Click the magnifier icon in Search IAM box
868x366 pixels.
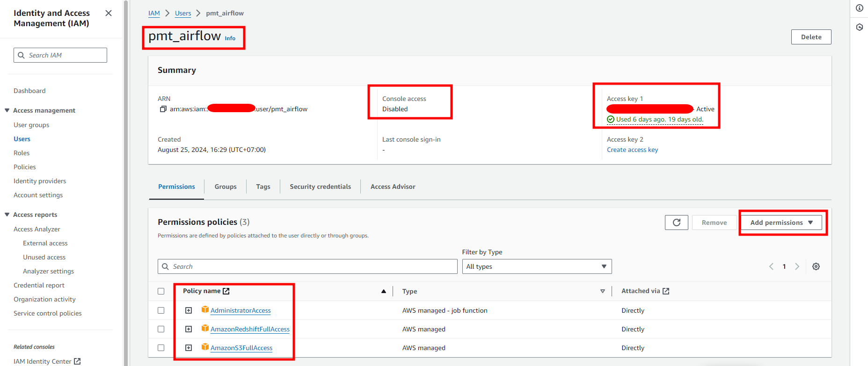coord(21,55)
